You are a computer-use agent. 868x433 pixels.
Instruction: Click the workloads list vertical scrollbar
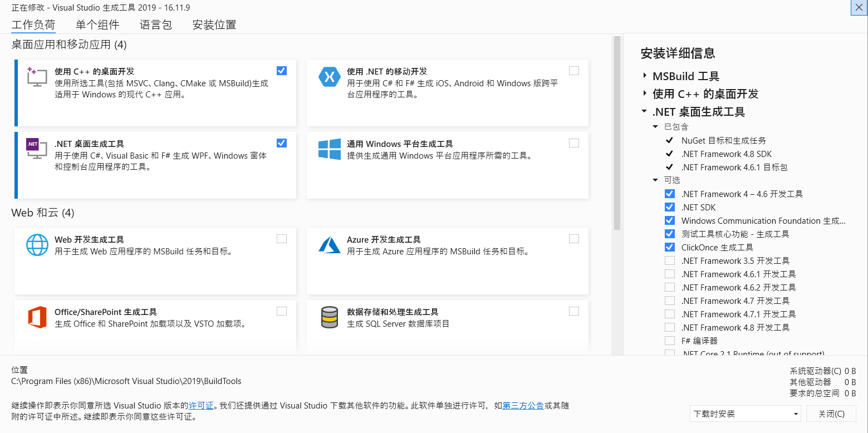(617, 134)
